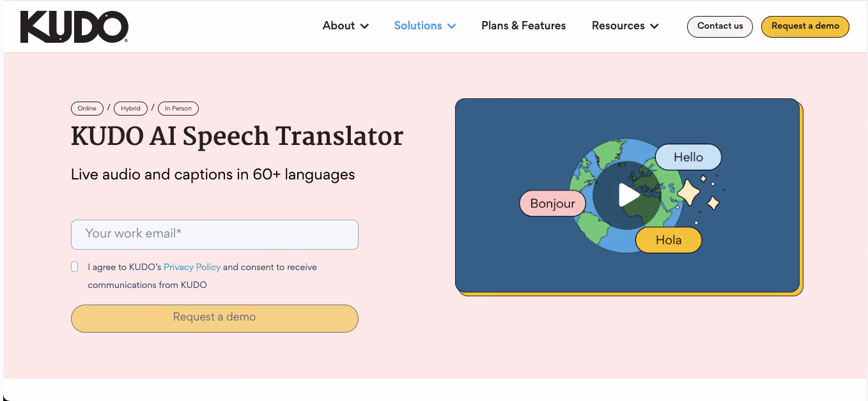Click the KUDO AI Speech Translator heading
This screenshot has width=868, height=401.
237,137
